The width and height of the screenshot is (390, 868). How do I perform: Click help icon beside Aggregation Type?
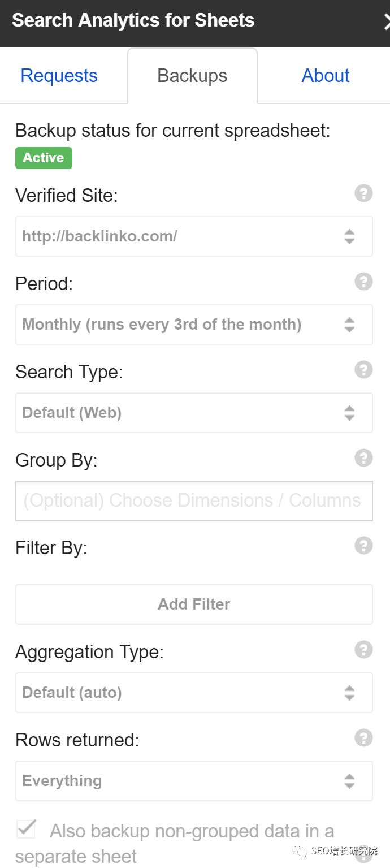[363, 650]
